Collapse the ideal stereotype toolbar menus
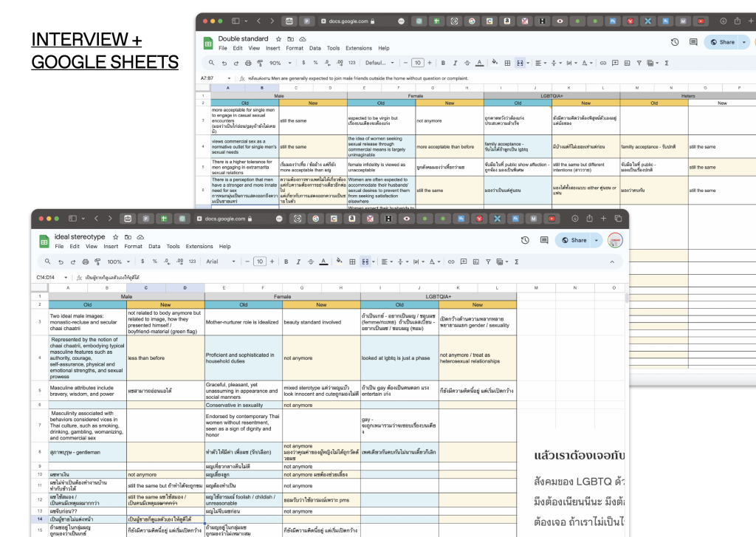This screenshot has height=537, width=756. point(612,261)
